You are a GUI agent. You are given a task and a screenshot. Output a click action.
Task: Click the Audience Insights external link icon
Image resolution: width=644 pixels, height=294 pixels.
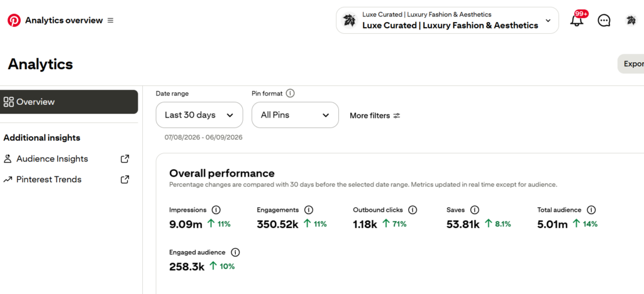coord(125,159)
